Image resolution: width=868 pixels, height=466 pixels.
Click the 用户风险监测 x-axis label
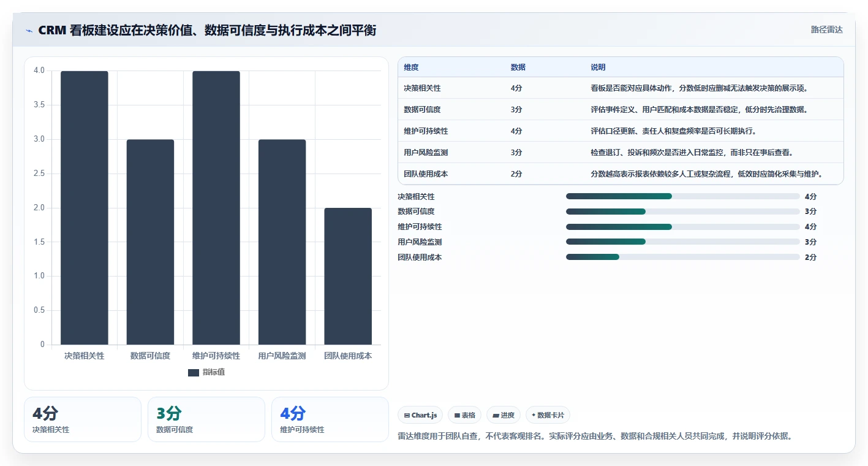point(282,356)
